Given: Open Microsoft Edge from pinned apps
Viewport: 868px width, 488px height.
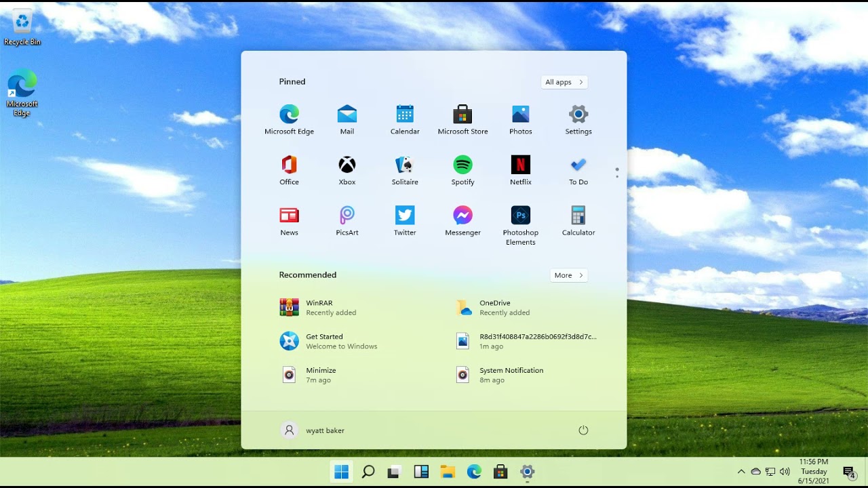Looking at the screenshot, I should pyautogui.click(x=289, y=120).
